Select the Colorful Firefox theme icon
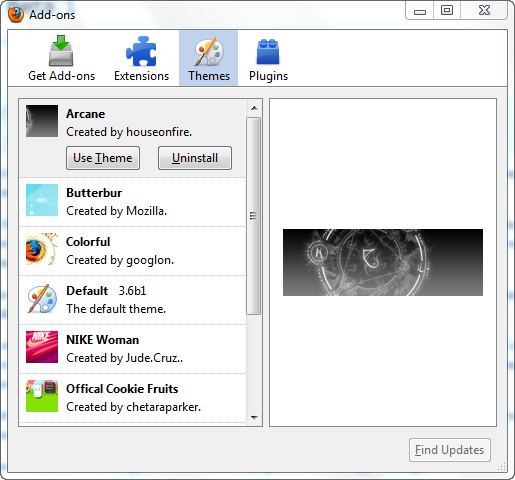This screenshot has height=480, width=515. (x=42, y=249)
